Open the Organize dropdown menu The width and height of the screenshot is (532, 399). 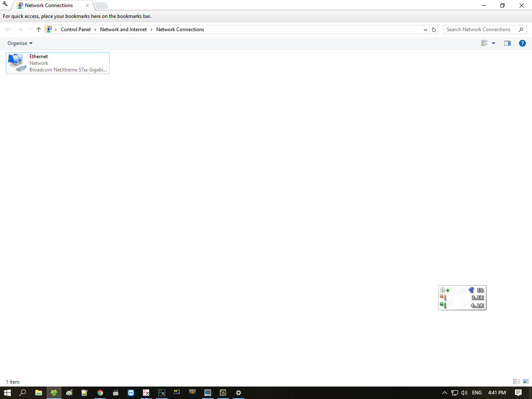(x=20, y=43)
